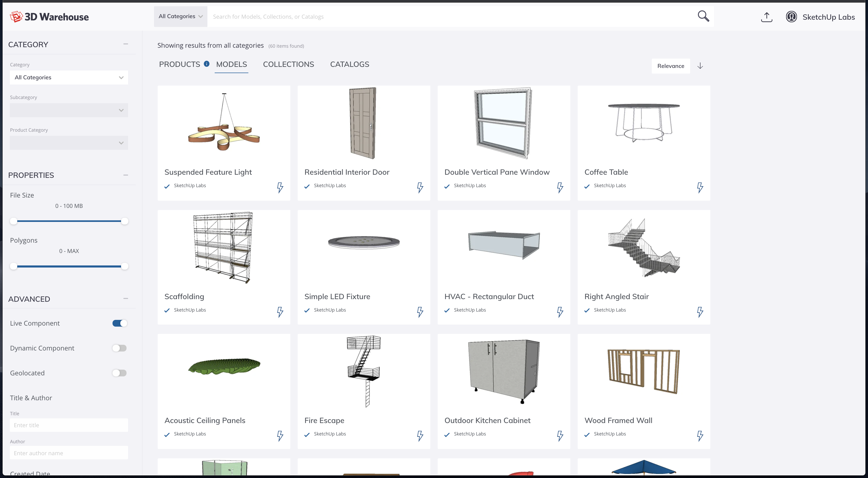The image size is (868, 478).
Task: Click verified checkmark on Coffee Table card
Action: [x=587, y=186]
